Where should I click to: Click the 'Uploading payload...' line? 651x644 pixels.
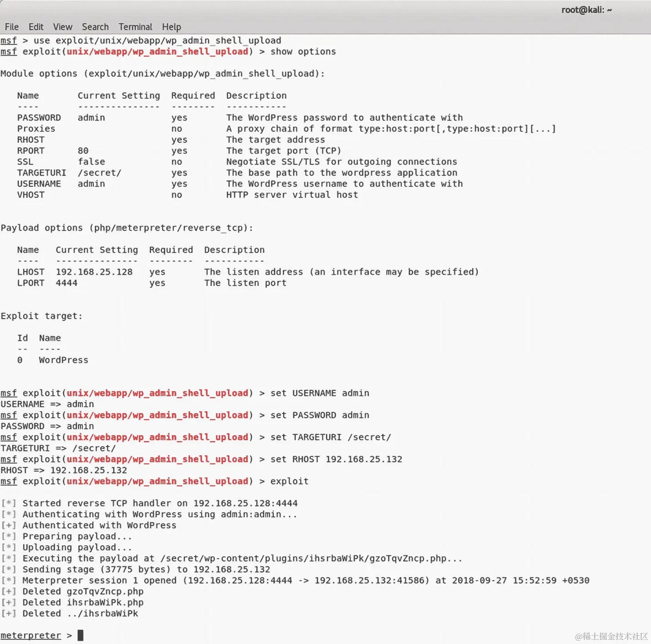coord(67,548)
